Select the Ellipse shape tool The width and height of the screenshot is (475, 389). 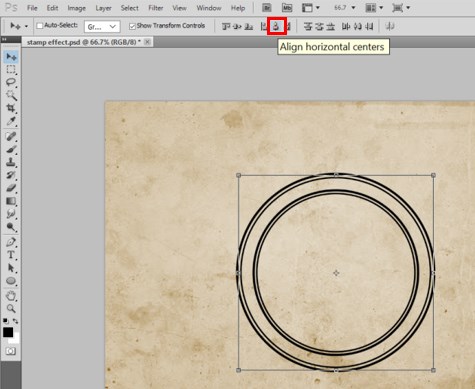click(11, 281)
